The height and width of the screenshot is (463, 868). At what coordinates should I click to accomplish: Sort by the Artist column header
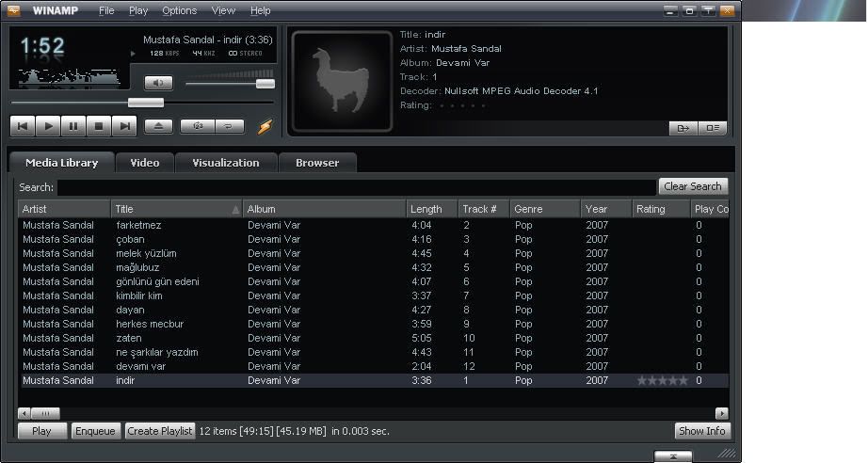64,209
